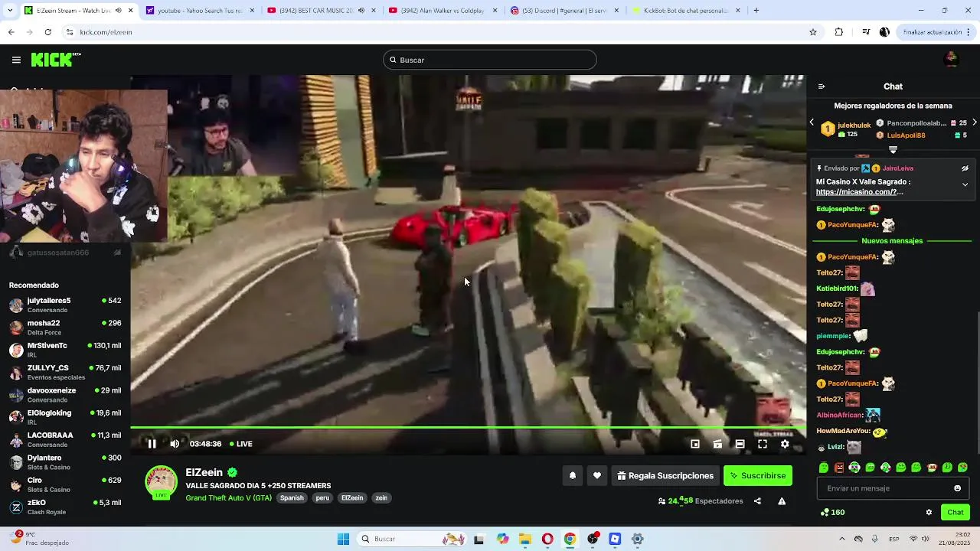Open recommended channel LACOBRAAA
The image size is (980, 551).
pyautogui.click(x=65, y=439)
